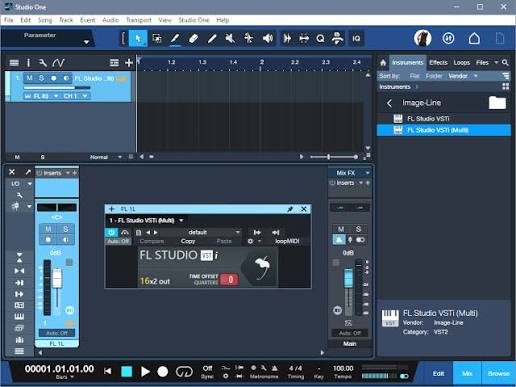This screenshot has width=516, height=387.
Task: Open the plugin preset default dropdown
Action: [x=237, y=232]
